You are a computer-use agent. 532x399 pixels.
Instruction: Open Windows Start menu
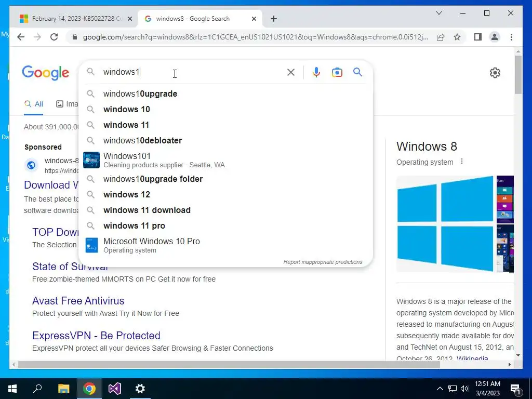point(12,389)
